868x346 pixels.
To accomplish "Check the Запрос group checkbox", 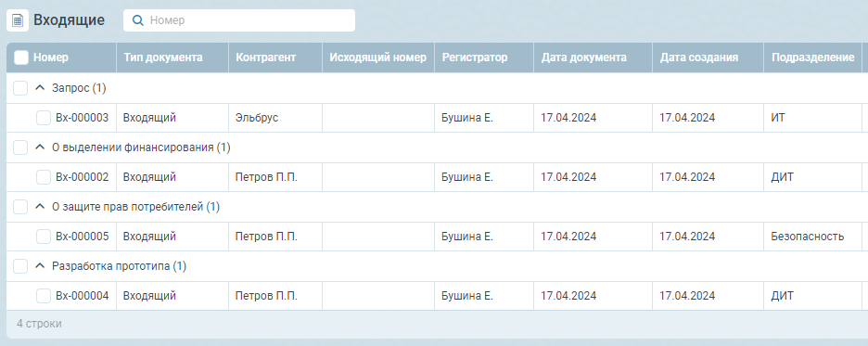I will (20, 88).
